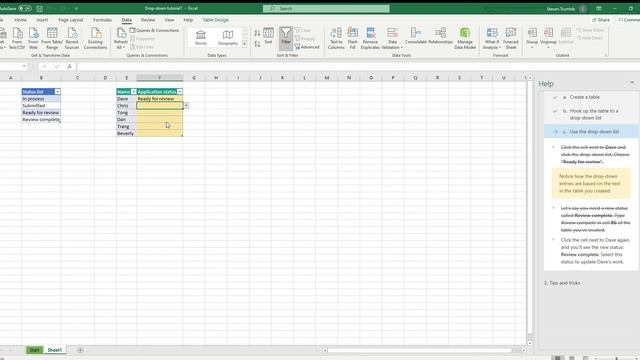
Task: Sort Z to A descending icon
Action: click(x=257, y=44)
